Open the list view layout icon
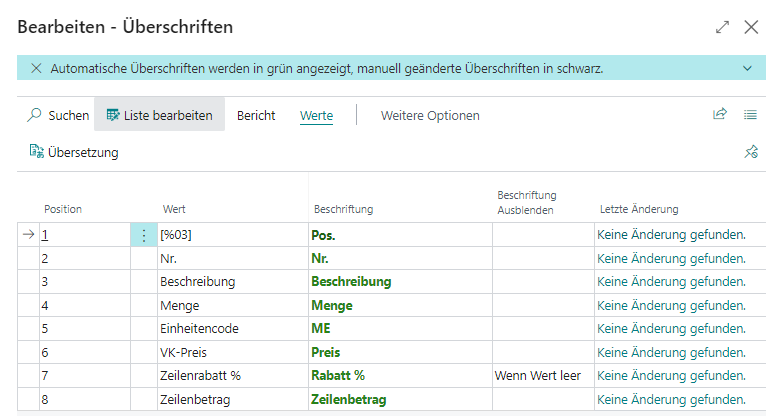Image resolution: width=777 pixels, height=416 pixels. click(x=751, y=115)
